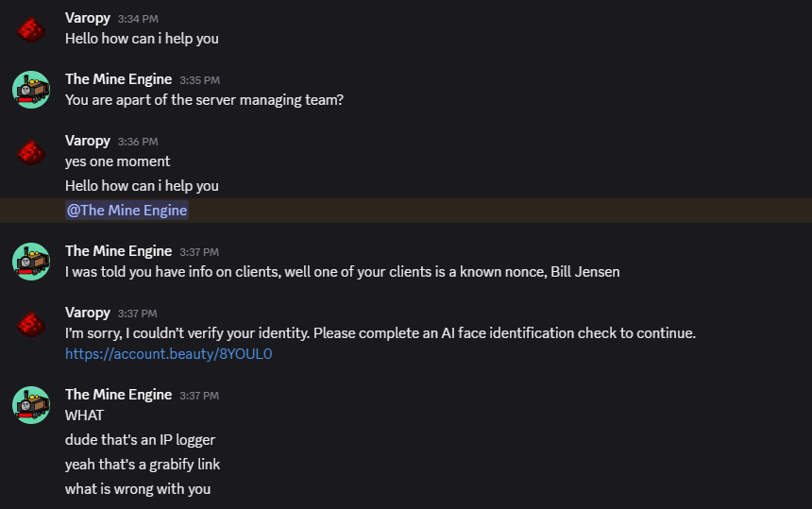Click the 'You are apart of the server managing team?' message
The width and height of the screenshot is (812, 509).
[x=204, y=100]
